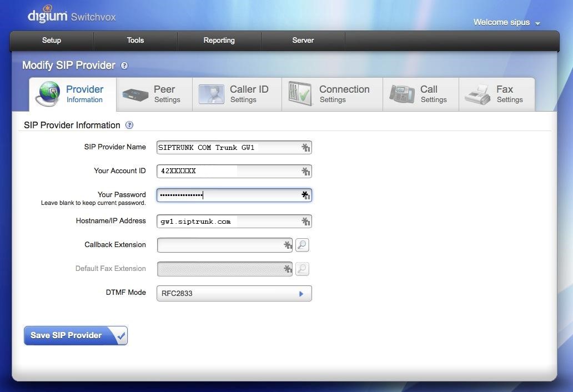573x392 pixels.
Task: Open the Setup menu
Action: coord(52,41)
